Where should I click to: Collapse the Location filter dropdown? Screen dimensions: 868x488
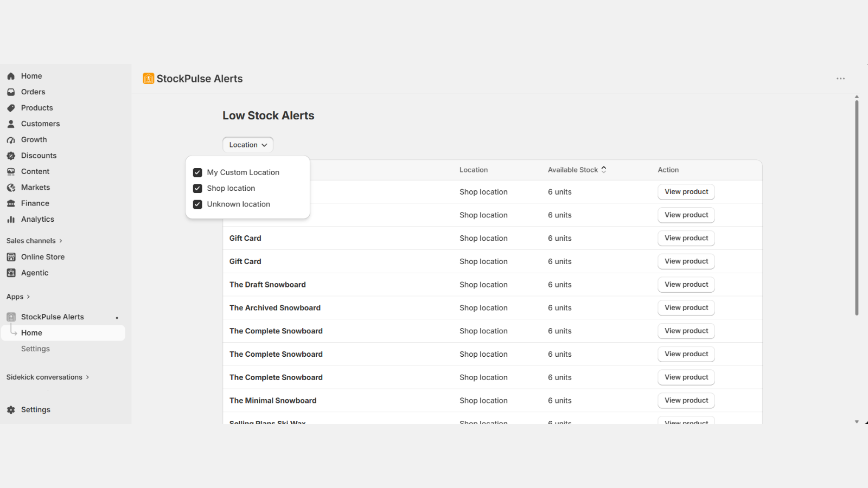[x=248, y=145]
